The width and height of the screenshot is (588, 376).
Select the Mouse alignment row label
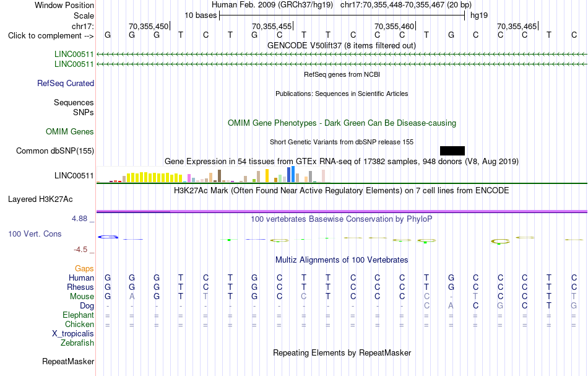(82, 297)
